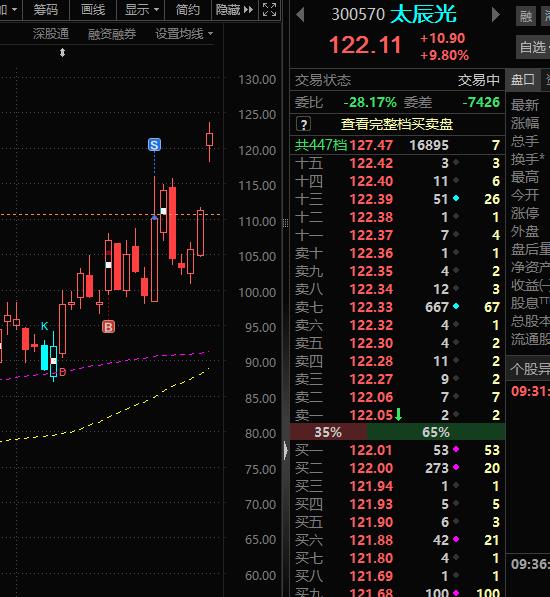Click the red B buy marker on chart
This screenshot has width=550, height=597.
pos(108,327)
